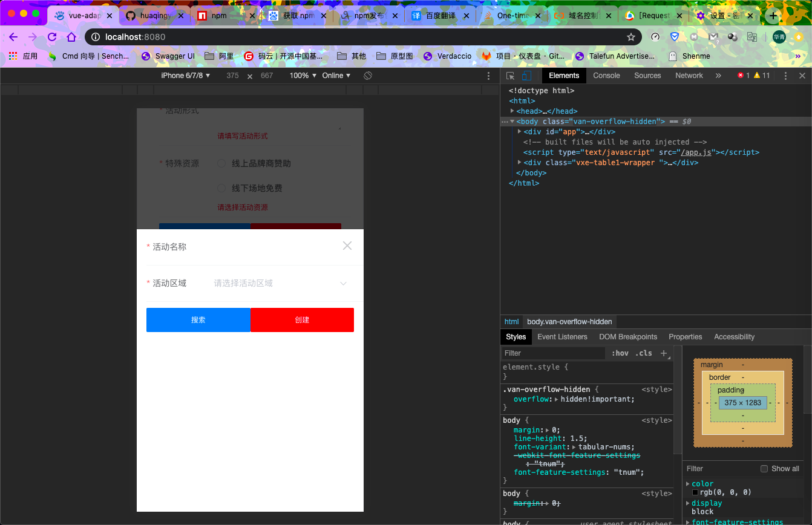Open the device toolbar more options menu
The image size is (812, 525).
point(489,76)
